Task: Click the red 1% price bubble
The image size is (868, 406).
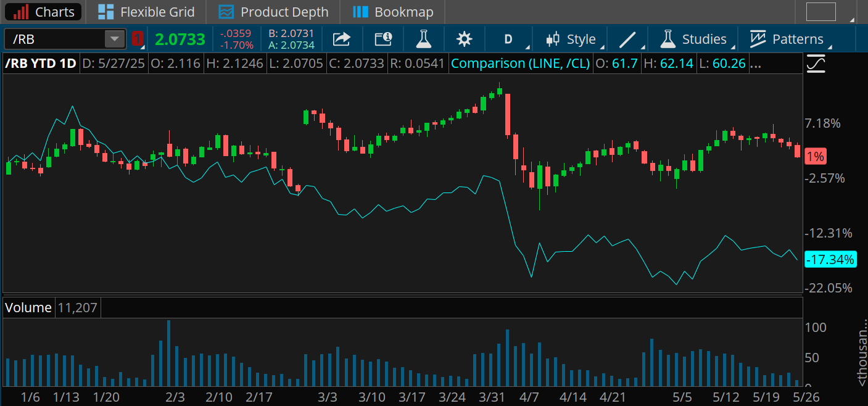Action: pos(816,157)
